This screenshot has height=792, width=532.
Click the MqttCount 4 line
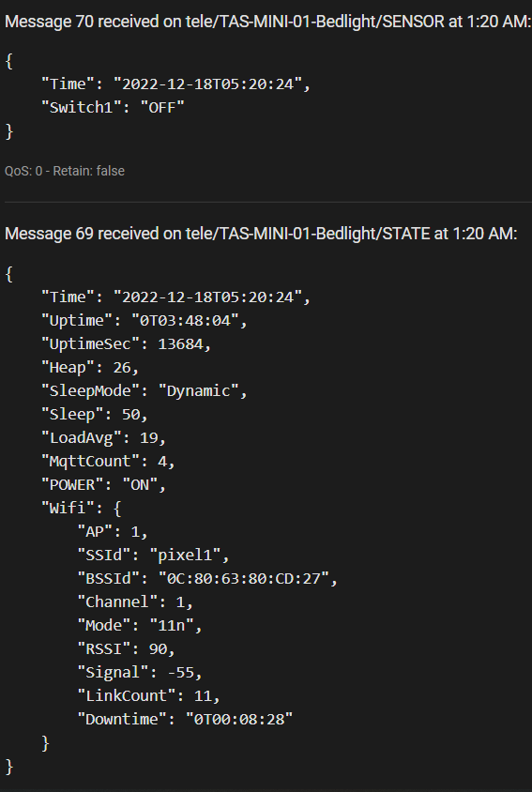point(108,461)
